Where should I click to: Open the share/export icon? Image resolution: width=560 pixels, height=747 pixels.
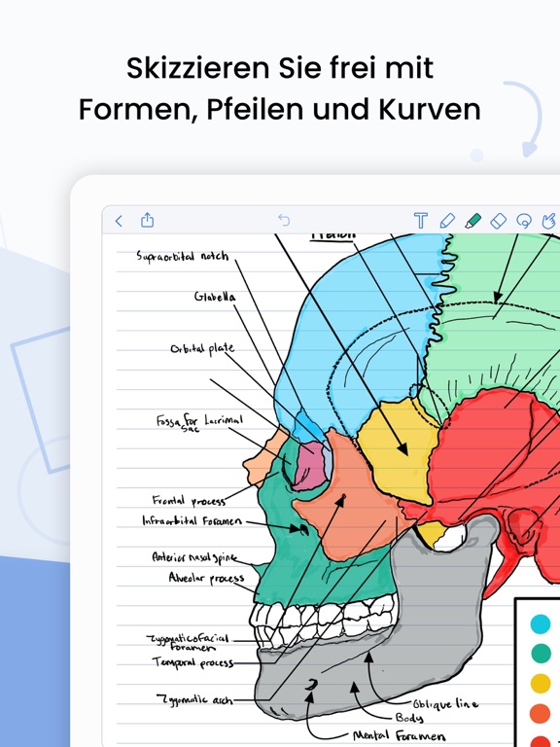tap(147, 220)
